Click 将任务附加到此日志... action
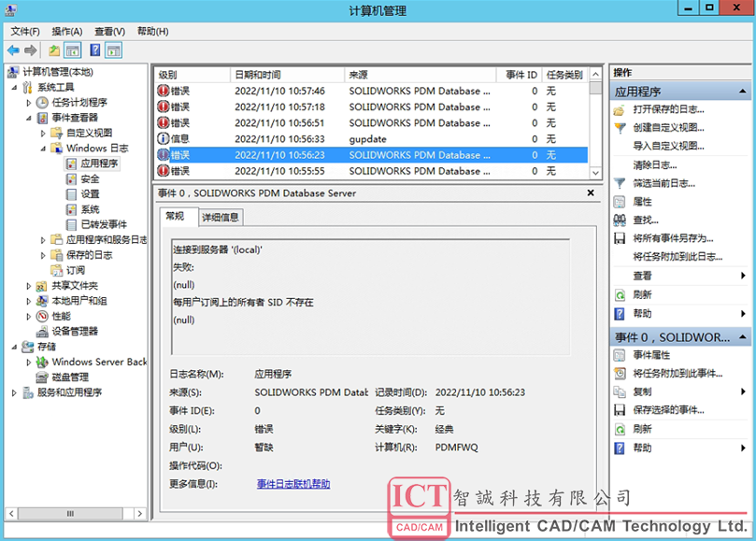This screenshot has width=756, height=541. tap(678, 257)
